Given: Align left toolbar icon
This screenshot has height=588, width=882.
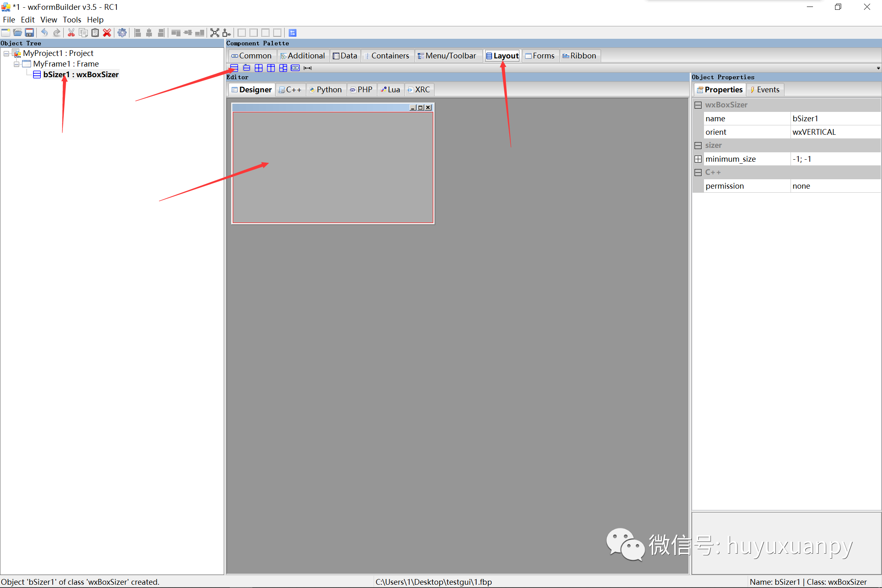Looking at the screenshot, I should tap(138, 33).
